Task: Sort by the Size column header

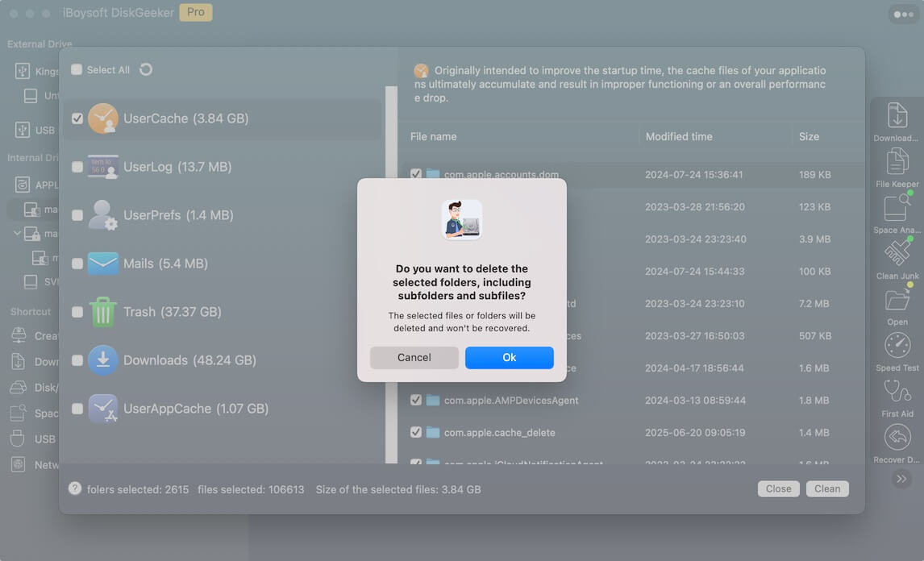Action: (x=809, y=137)
